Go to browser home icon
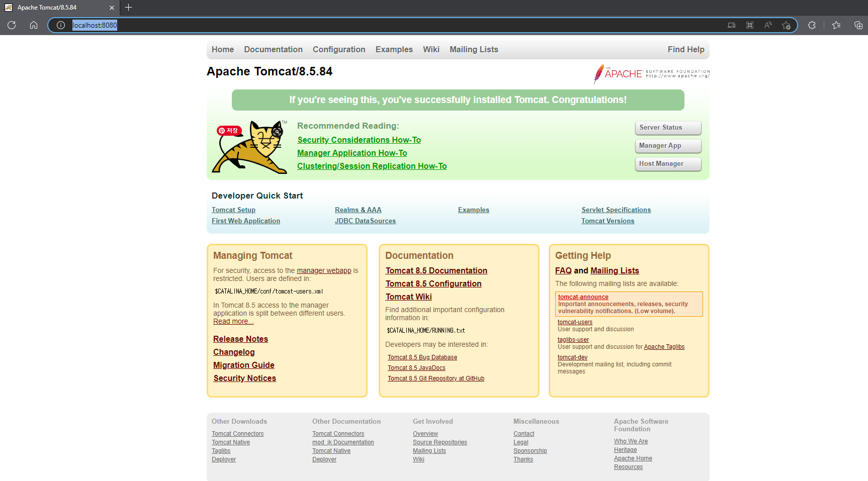Image resolution: width=868 pixels, height=481 pixels. [x=34, y=25]
